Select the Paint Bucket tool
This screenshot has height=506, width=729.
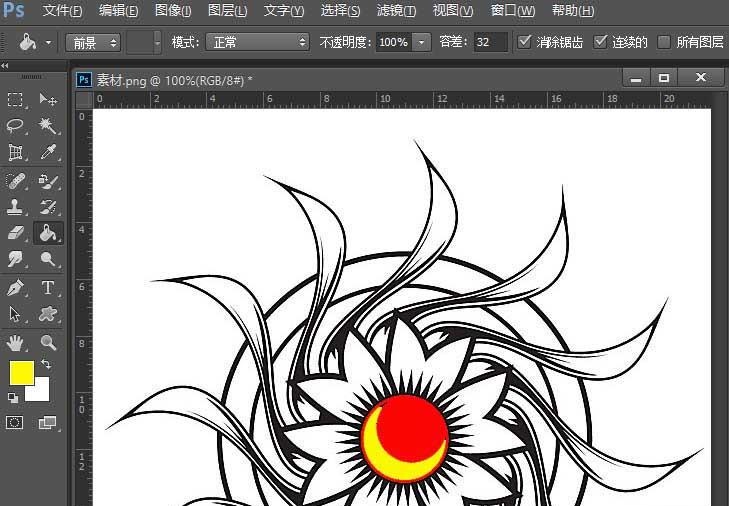click(48, 233)
